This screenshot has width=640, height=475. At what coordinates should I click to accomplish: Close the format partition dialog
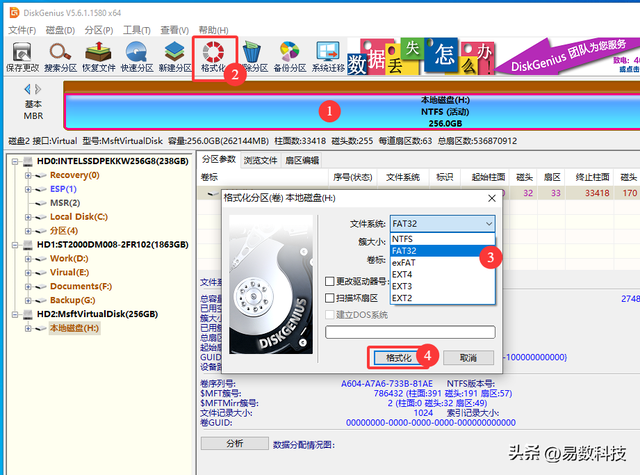tap(492, 198)
